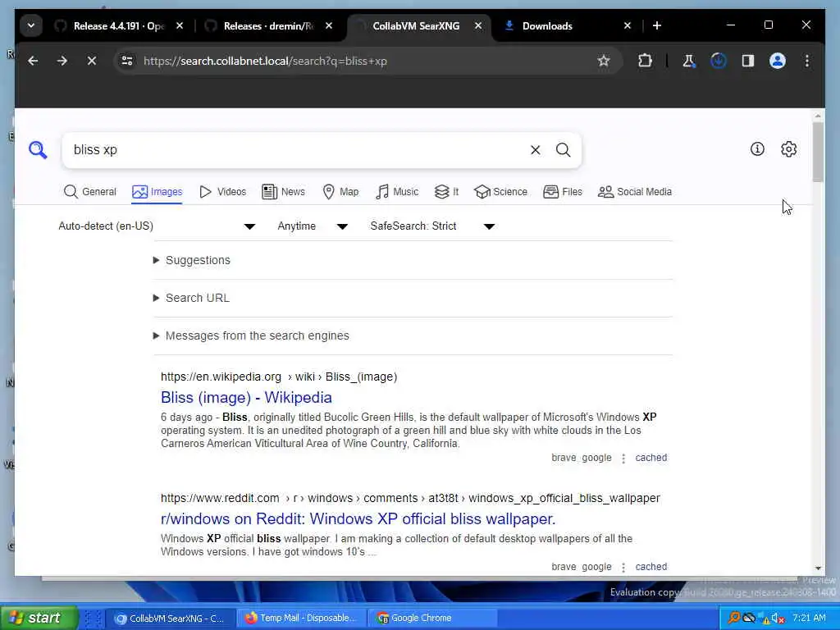Select the Music search category

coord(397,192)
